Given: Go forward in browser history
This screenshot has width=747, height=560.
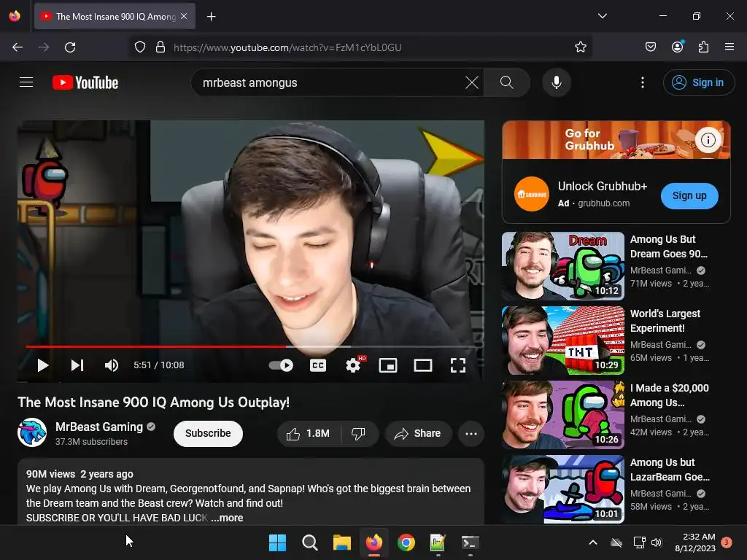Looking at the screenshot, I should point(44,47).
